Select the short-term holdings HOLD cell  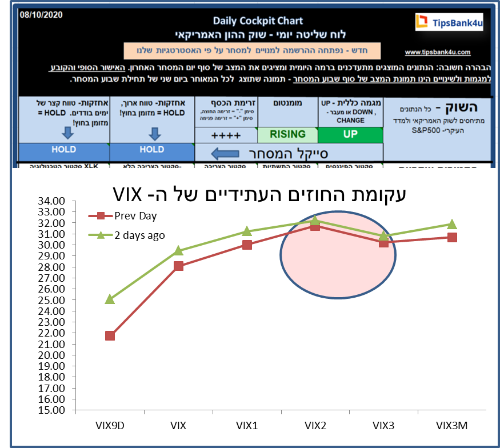[64, 152]
